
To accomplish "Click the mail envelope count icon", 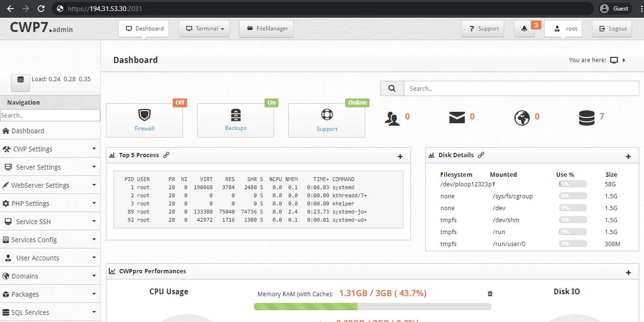I will 457,117.
